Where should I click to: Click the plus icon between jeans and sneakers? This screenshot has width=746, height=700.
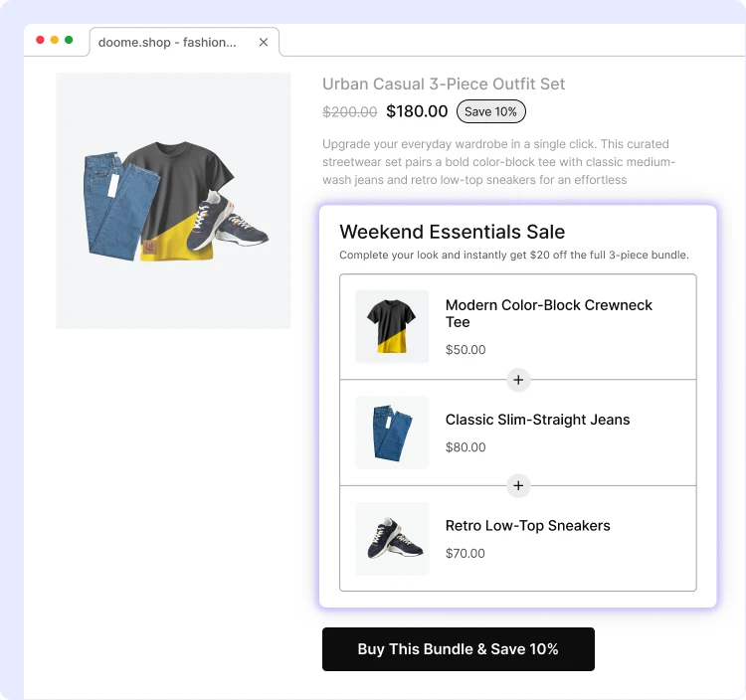coord(518,485)
